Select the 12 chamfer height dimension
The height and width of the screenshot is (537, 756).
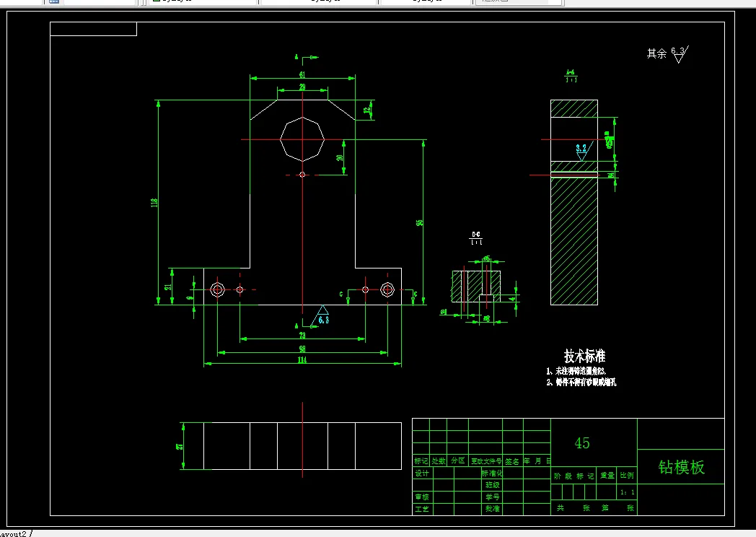[x=367, y=110]
